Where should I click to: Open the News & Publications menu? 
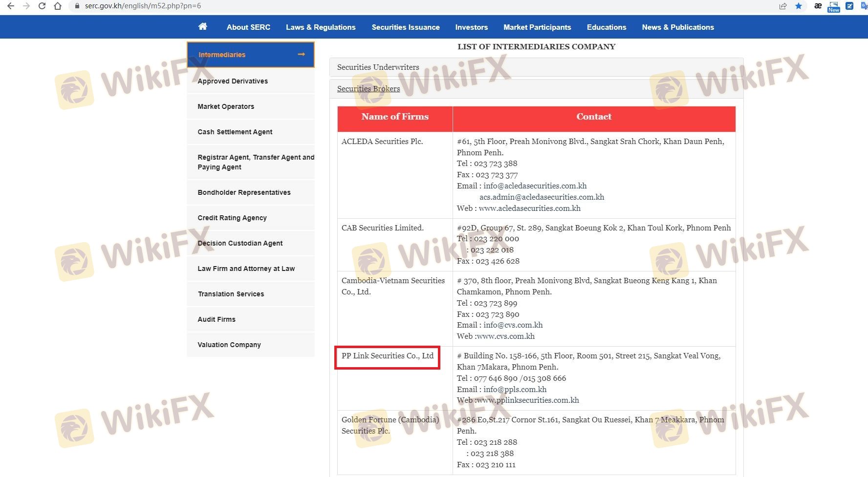click(678, 27)
